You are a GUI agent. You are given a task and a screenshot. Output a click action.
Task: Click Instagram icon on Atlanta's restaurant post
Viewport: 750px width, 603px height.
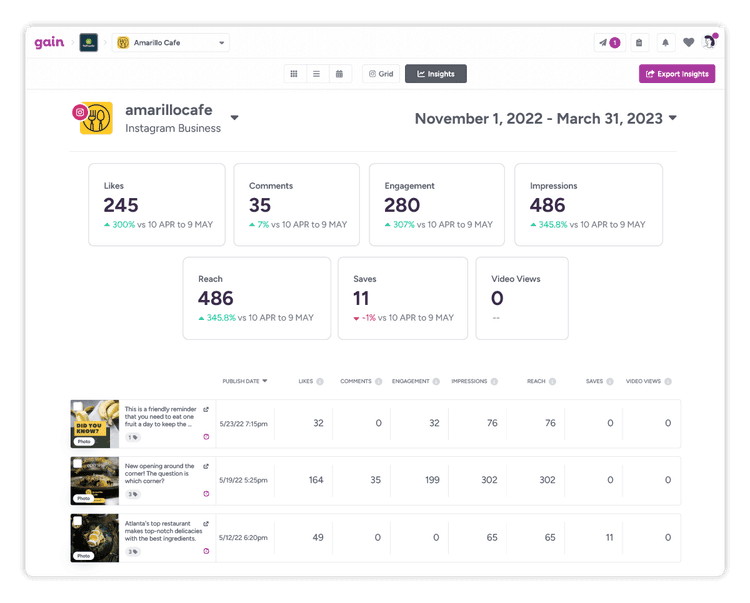206,551
